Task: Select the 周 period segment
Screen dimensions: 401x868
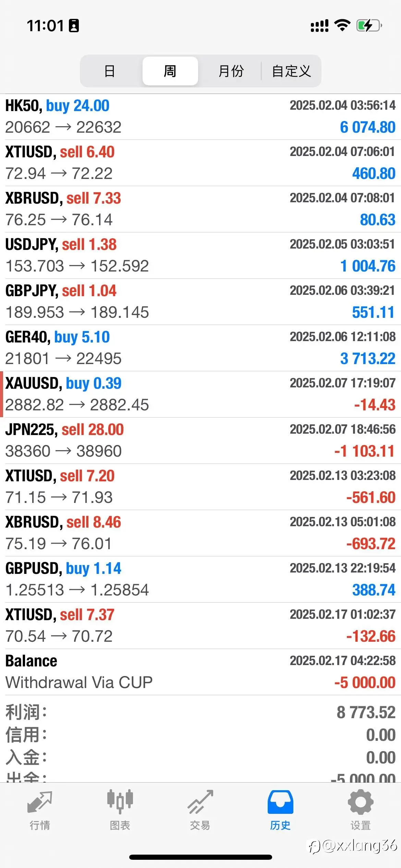Action: (x=170, y=71)
